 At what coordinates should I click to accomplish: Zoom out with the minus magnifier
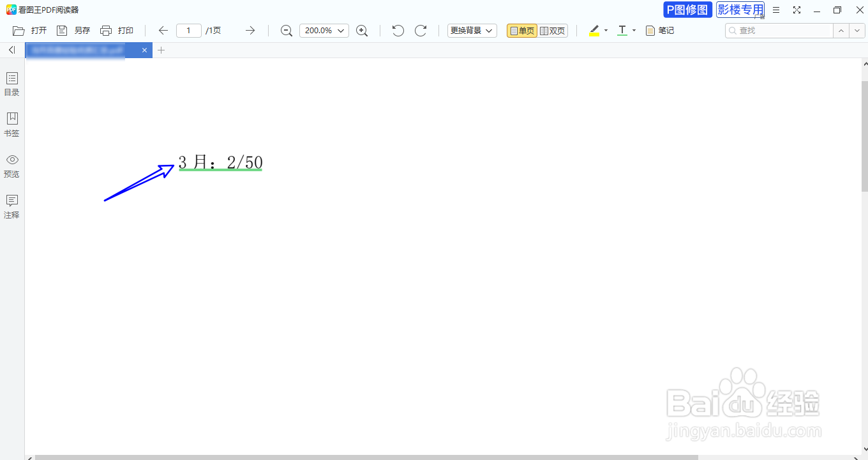[287, 31]
